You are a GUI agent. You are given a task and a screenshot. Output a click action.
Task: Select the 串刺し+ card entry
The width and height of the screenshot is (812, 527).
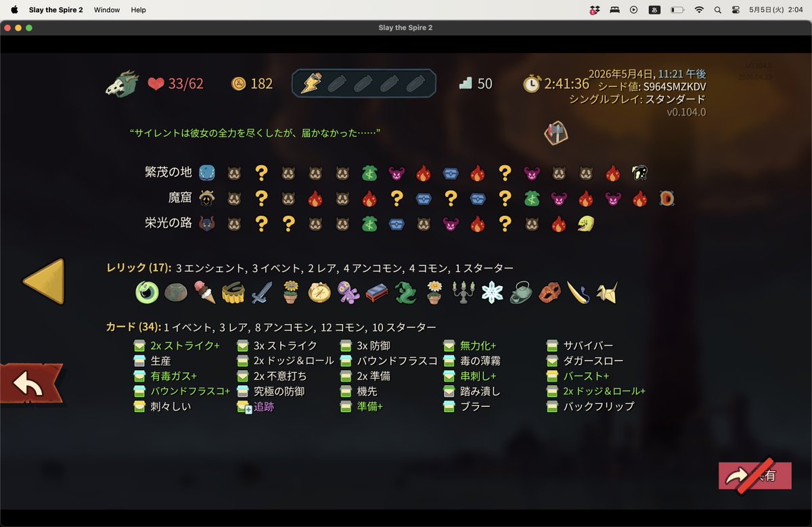470,375
